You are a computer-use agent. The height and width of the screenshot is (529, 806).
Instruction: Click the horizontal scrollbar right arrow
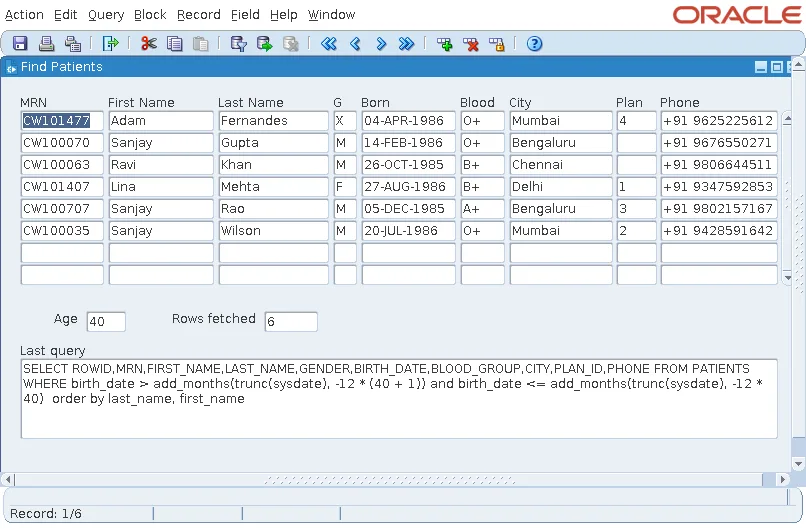[782, 480]
